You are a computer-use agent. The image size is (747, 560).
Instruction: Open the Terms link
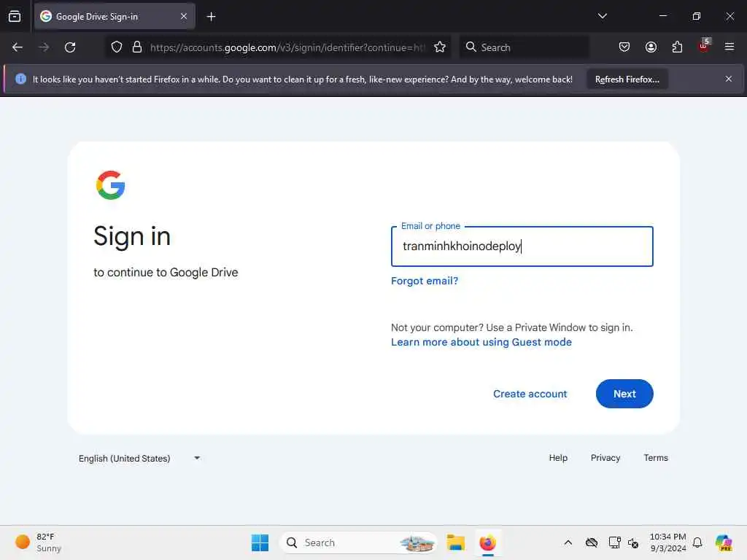click(x=656, y=458)
